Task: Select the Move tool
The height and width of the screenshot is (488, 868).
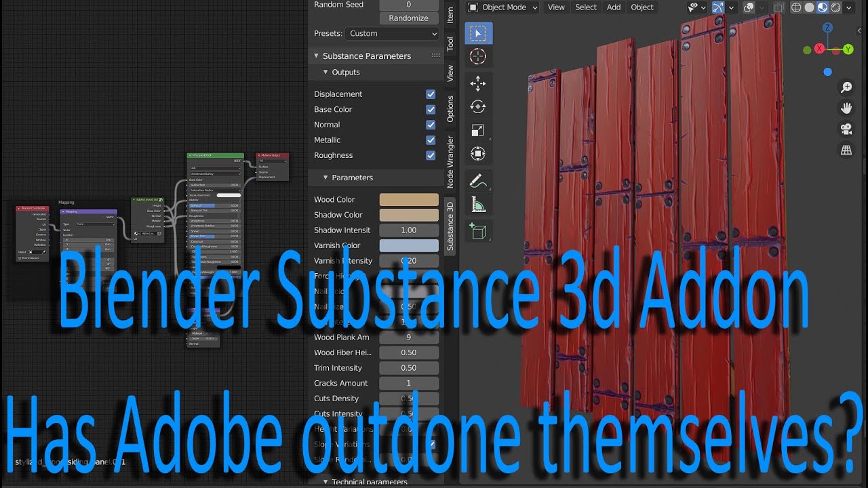Action: [x=478, y=83]
